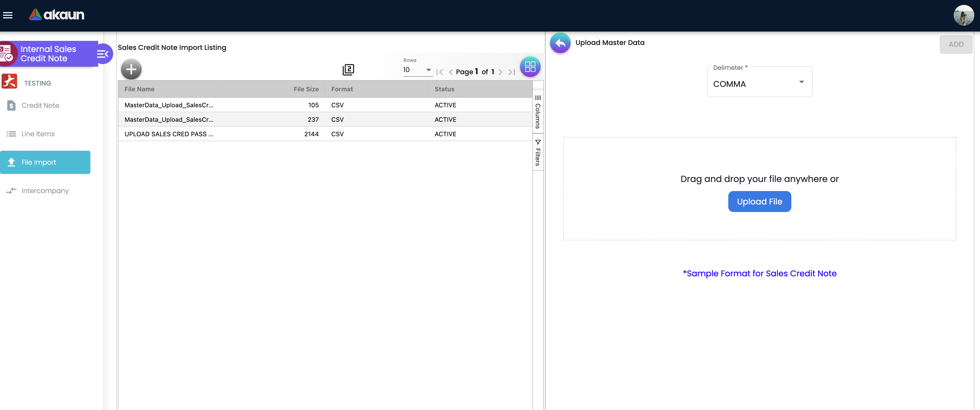The width and height of the screenshot is (980, 410).
Task: Go to the next page
Action: [500, 72]
